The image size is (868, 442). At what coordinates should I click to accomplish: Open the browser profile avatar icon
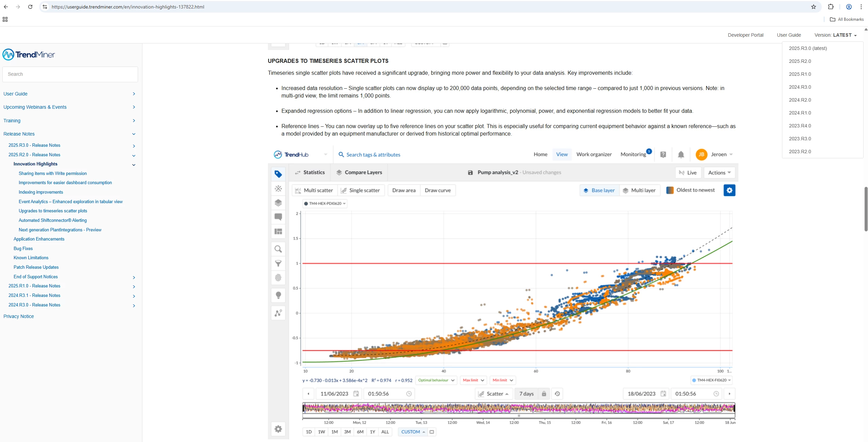849,7
